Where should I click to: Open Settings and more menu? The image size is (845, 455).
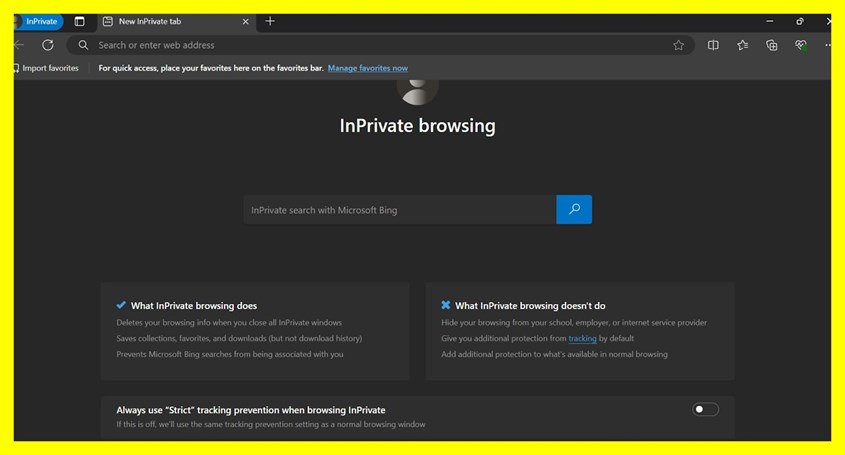point(827,45)
